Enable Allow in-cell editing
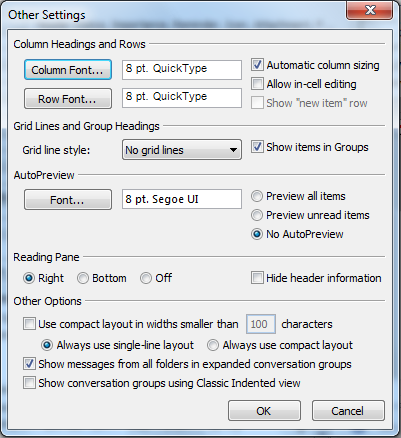This screenshot has height=438, width=401. (257, 84)
